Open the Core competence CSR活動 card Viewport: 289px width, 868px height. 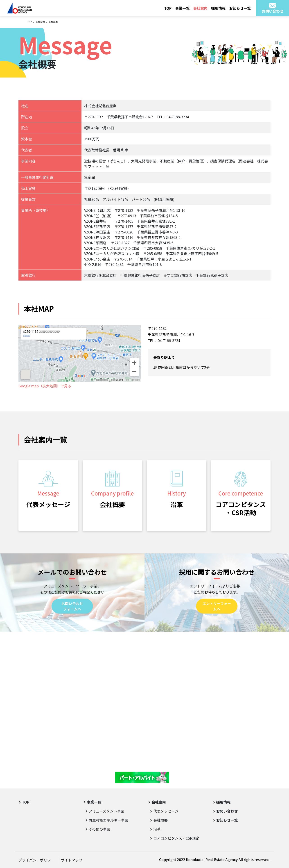241,495
